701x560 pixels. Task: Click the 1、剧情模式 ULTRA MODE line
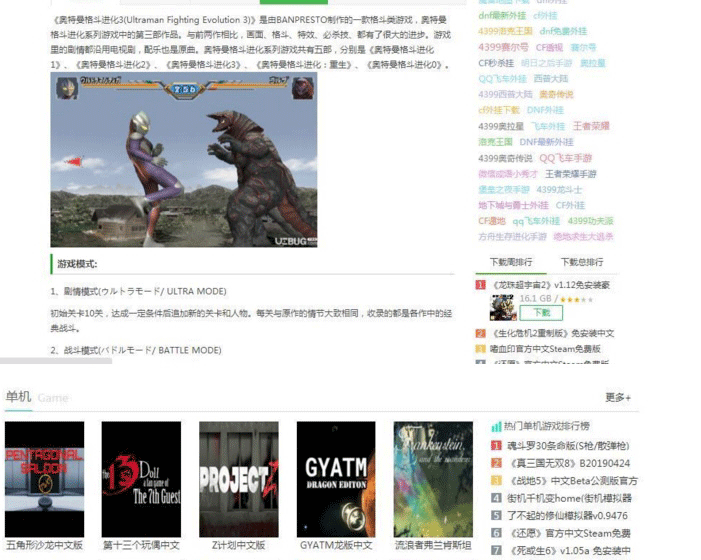(x=139, y=291)
